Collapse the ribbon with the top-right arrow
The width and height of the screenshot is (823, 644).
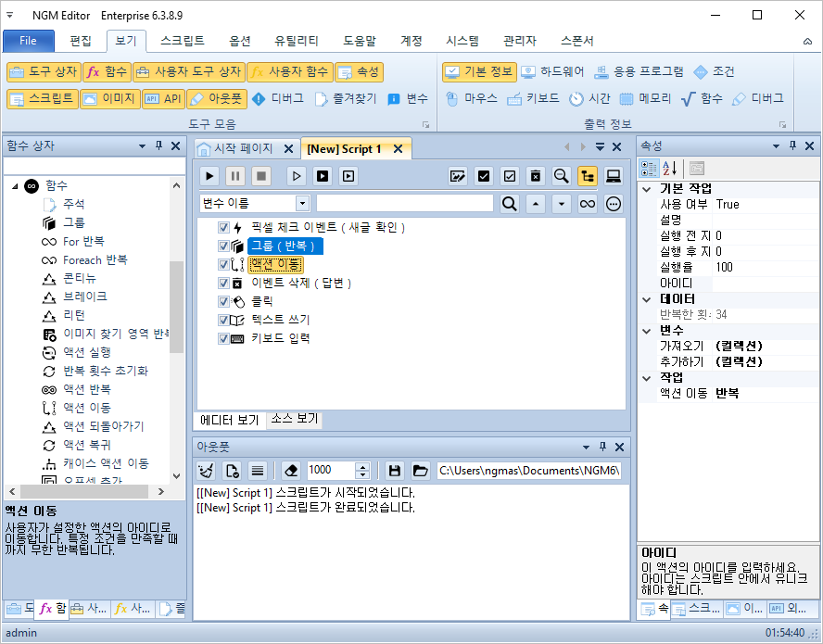coord(808,41)
